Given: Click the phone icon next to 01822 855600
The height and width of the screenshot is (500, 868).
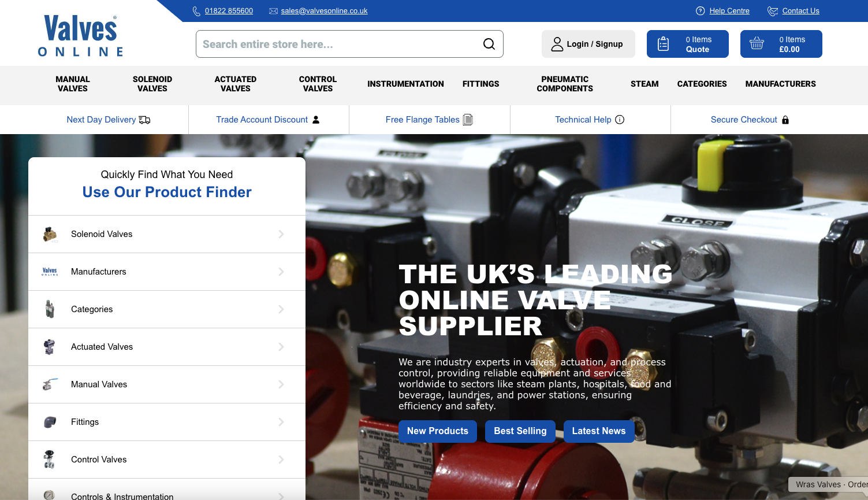Looking at the screenshot, I should point(197,10).
